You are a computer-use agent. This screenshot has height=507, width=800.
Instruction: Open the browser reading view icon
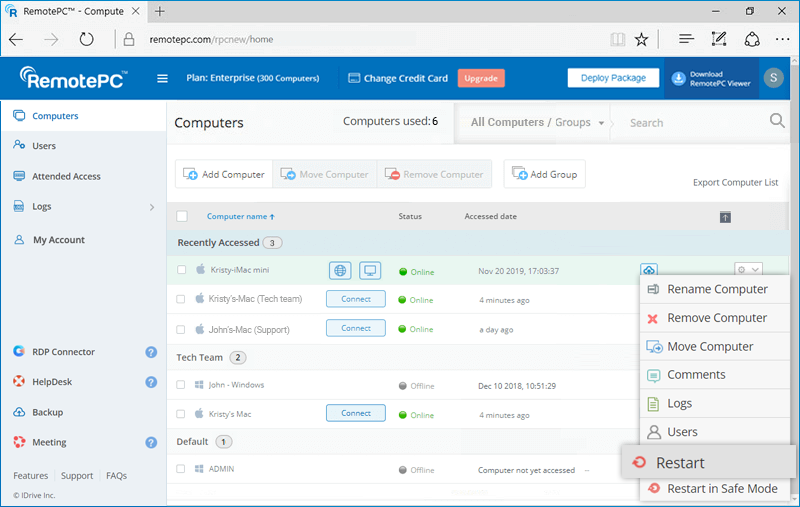tap(617, 39)
